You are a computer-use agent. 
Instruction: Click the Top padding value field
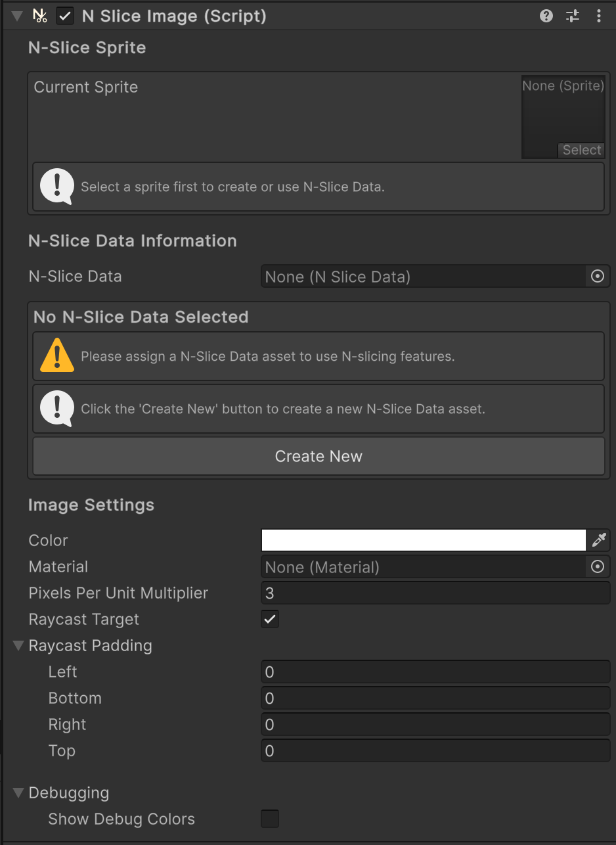[435, 750]
